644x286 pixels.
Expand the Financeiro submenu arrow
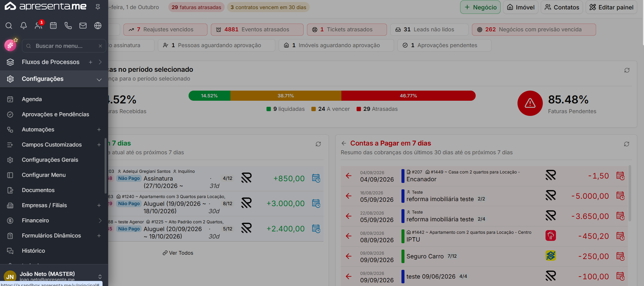point(100,220)
